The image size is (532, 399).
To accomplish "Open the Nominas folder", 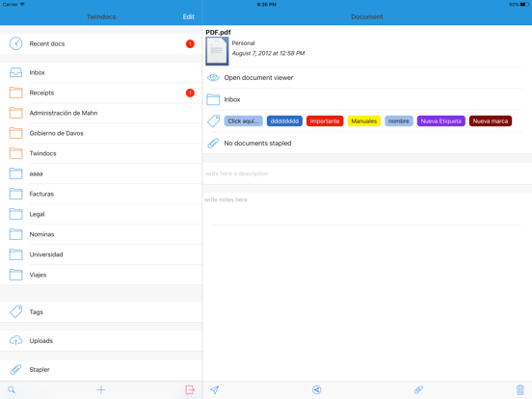I will [x=101, y=234].
